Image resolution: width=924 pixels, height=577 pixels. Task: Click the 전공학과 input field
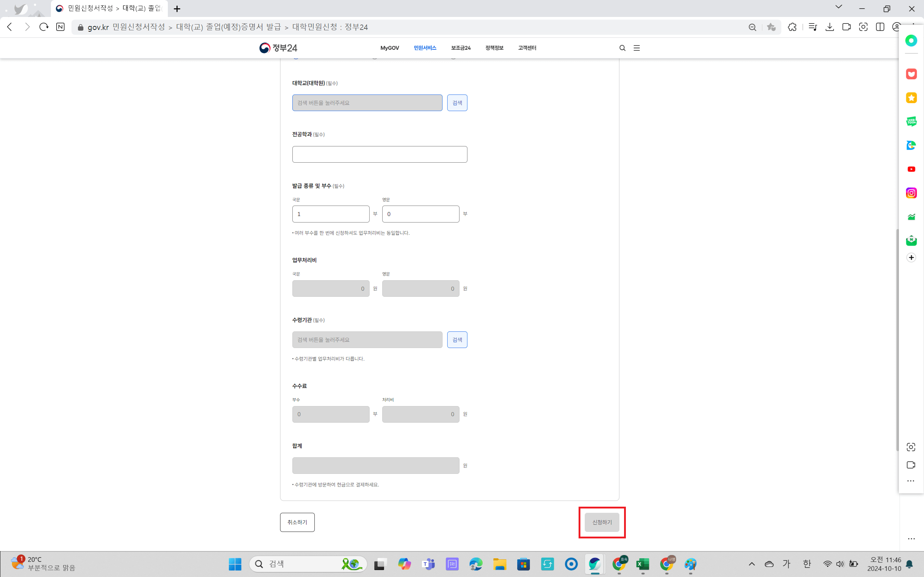pyautogui.click(x=380, y=154)
